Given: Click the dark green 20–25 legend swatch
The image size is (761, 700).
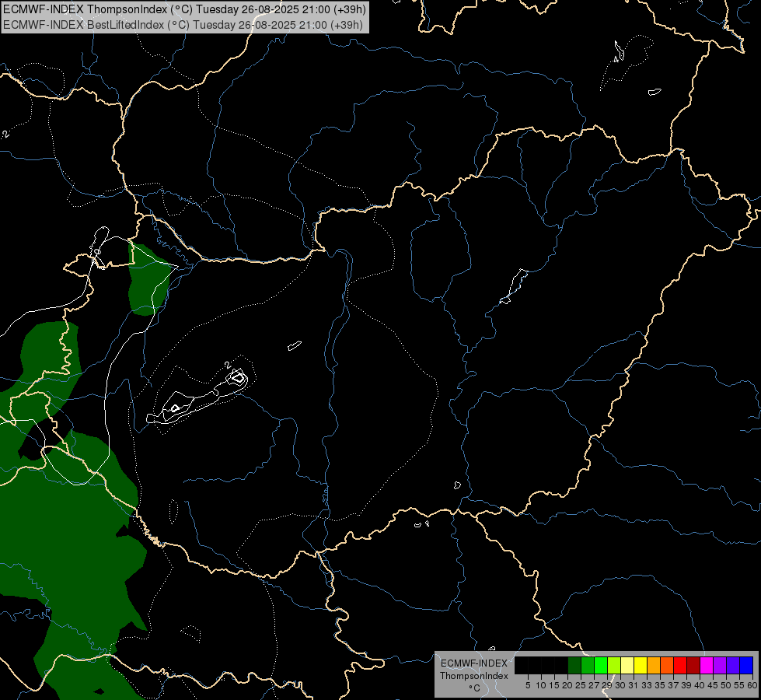Looking at the screenshot, I should 574,665.
